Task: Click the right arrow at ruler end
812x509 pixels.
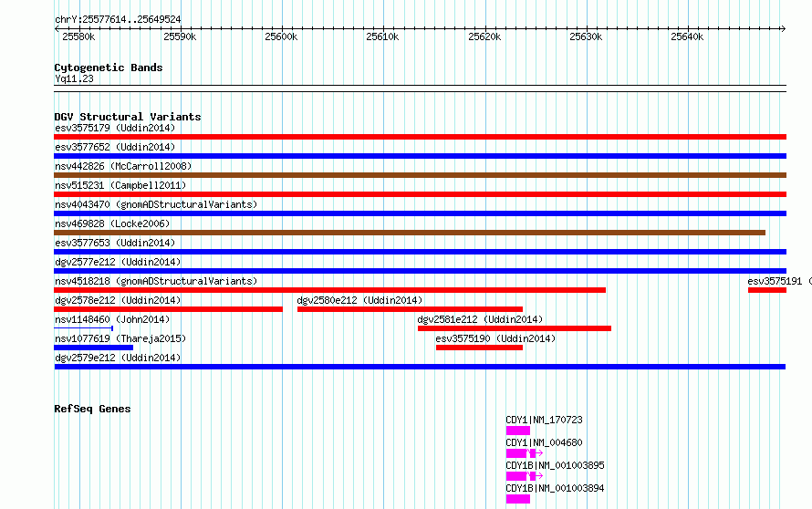Action: [x=784, y=29]
